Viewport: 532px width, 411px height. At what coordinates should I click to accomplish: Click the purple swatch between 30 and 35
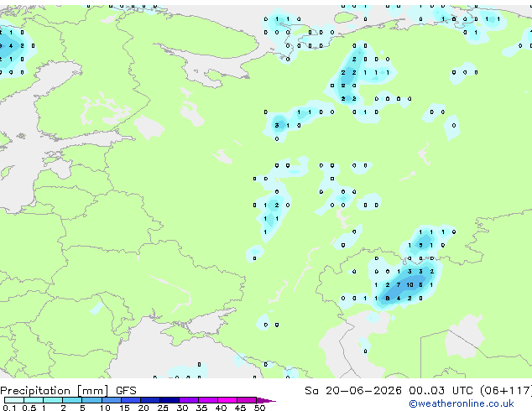(189, 400)
